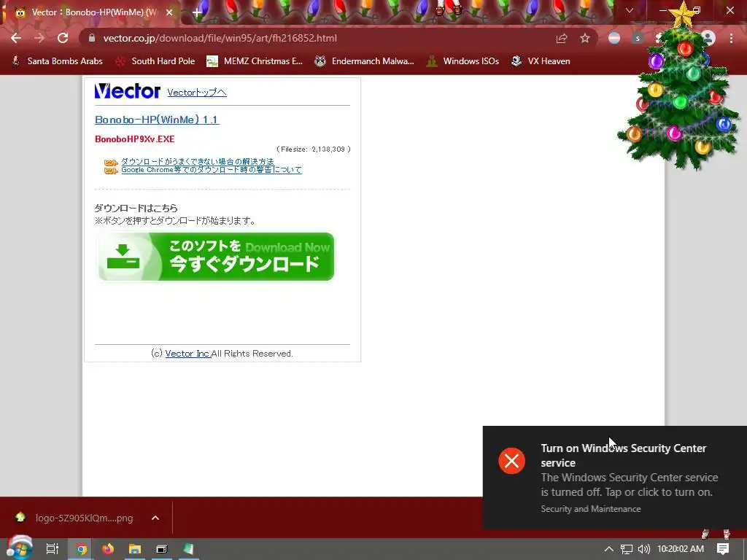Open the ダウンロードがうまくできない場合の解決方法 link

(198, 161)
